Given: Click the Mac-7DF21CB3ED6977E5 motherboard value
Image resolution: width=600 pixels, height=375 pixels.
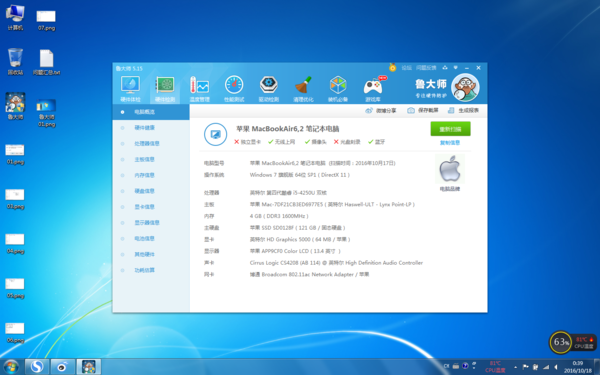Looking at the screenshot, I should [332, 205].
